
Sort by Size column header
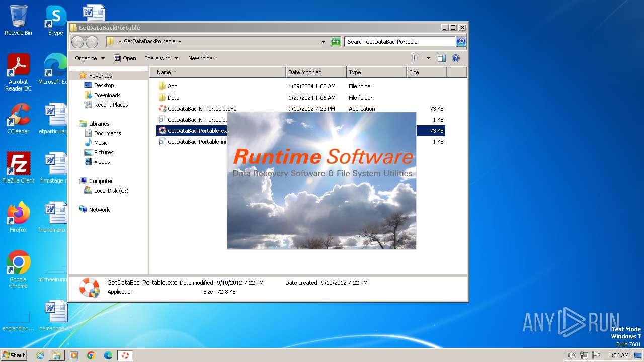427,72
